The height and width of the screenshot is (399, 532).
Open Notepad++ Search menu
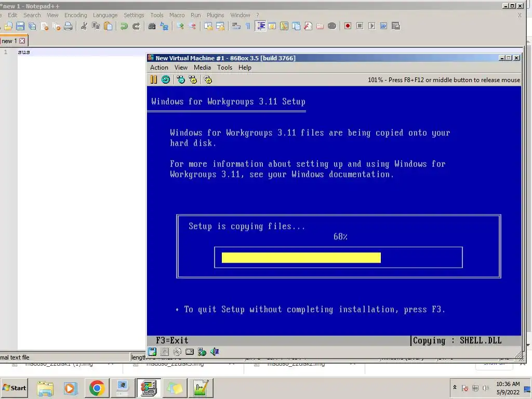pos(32,15)
